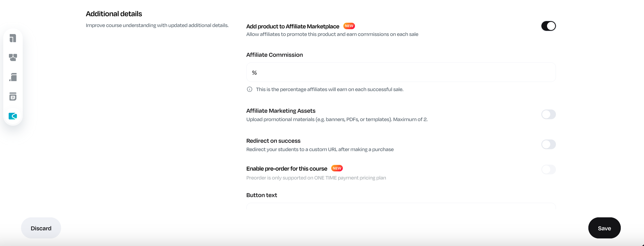Viewport: 644px width, 246px height.
Task: Click the Additional details heading
Action: click(x=114, y=14)
